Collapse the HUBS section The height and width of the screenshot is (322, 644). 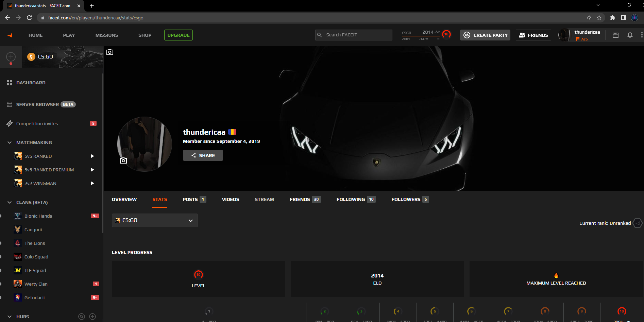coord(10,317)
